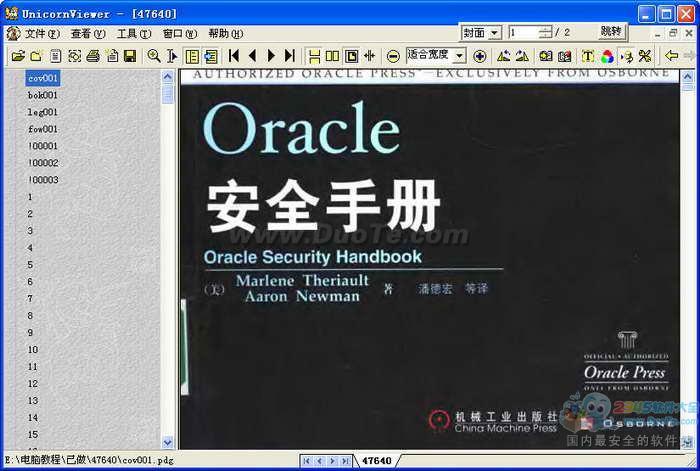This screenshot has width=700, height=471.
Task: Click the page number input field
Action: (523, 33)
